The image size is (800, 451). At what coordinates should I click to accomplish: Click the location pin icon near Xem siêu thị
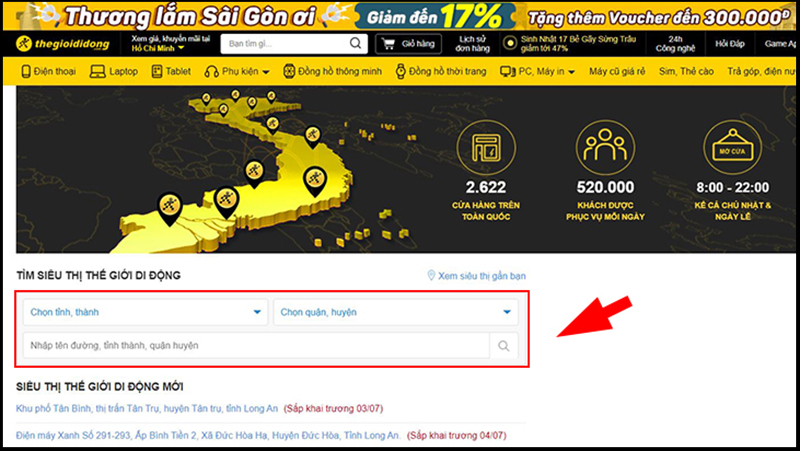(x=431, y=275)
